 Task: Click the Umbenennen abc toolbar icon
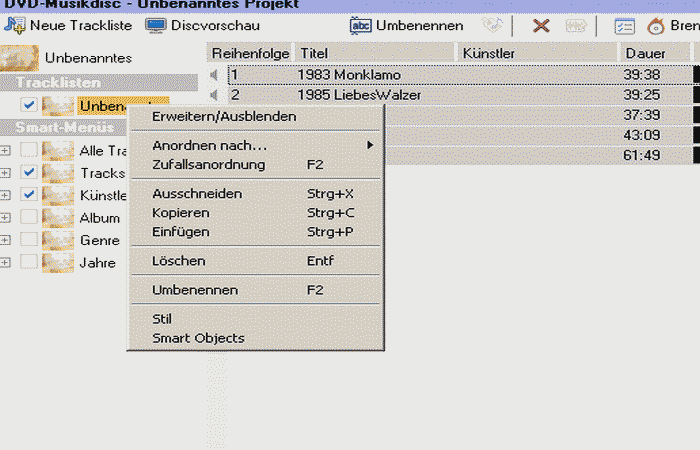point(360,26)
